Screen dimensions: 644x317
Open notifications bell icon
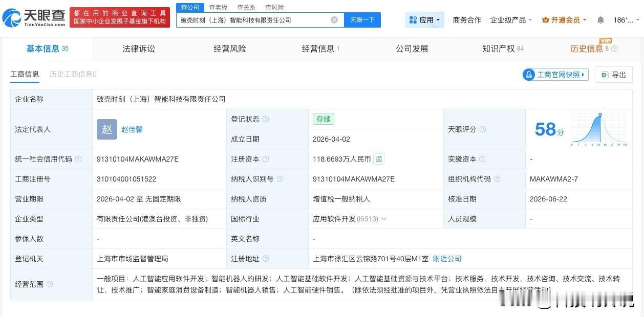tap(600, 20)
